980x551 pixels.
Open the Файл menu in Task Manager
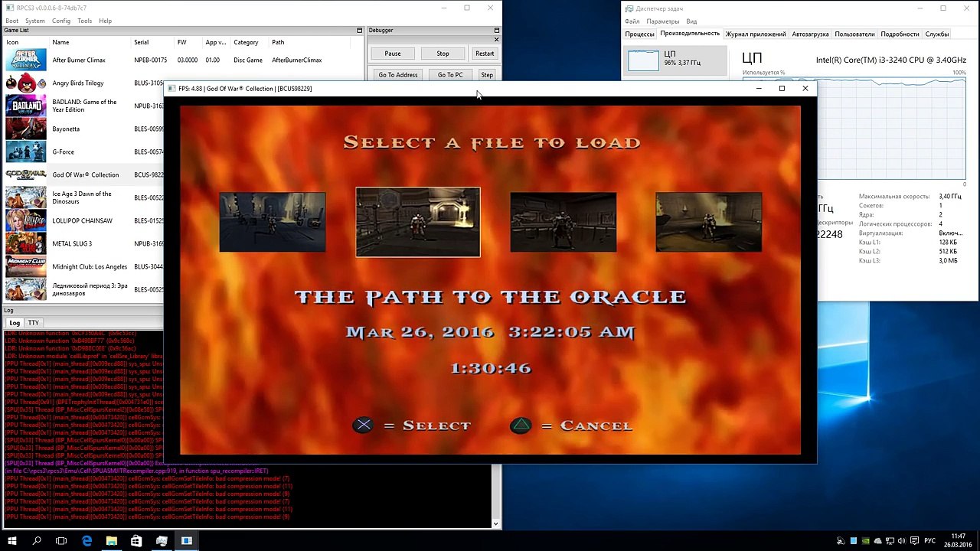tap(632, 21)
